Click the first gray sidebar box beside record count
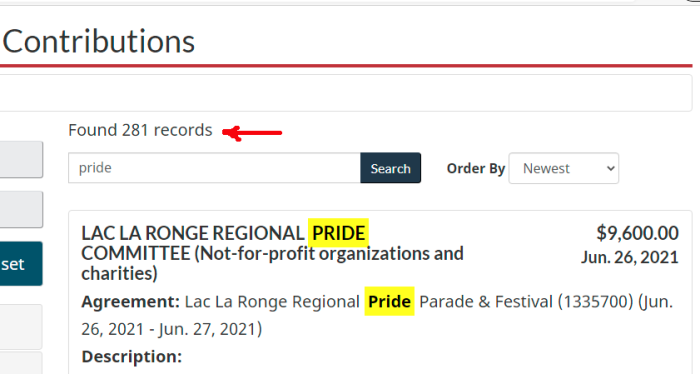The height and width of the screenshot is (374, 700). coord(21,160)
